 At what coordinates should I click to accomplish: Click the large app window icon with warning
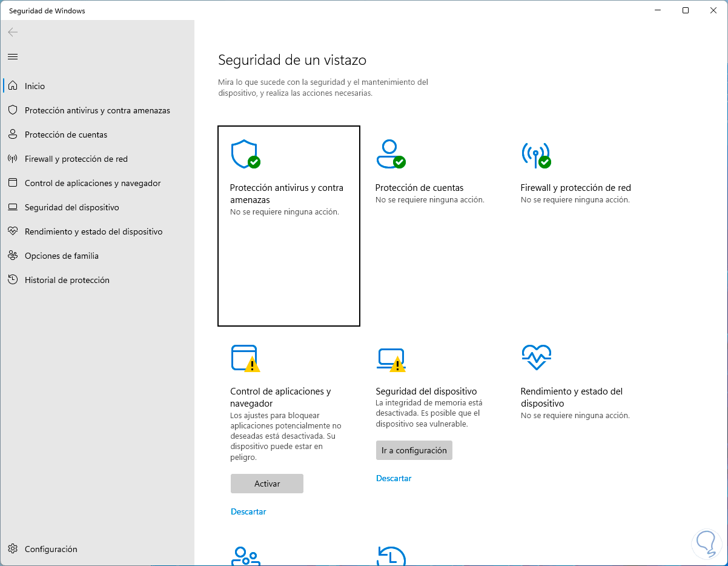tap(245, 358)
